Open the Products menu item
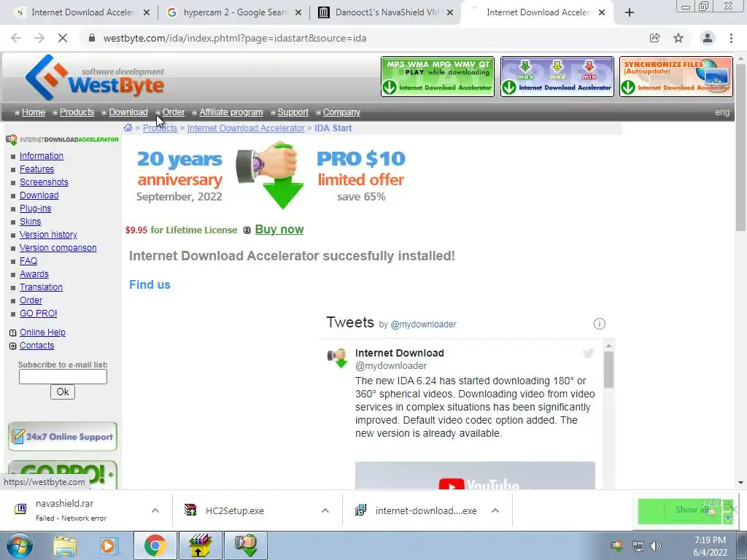 click(77, 112)
